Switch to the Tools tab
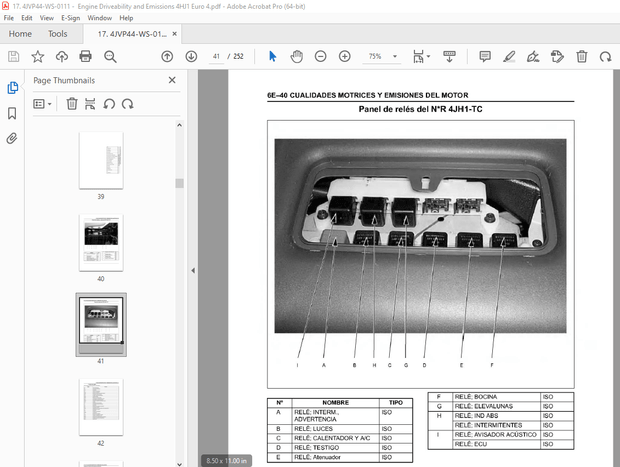620x467 pixels. 58,34
